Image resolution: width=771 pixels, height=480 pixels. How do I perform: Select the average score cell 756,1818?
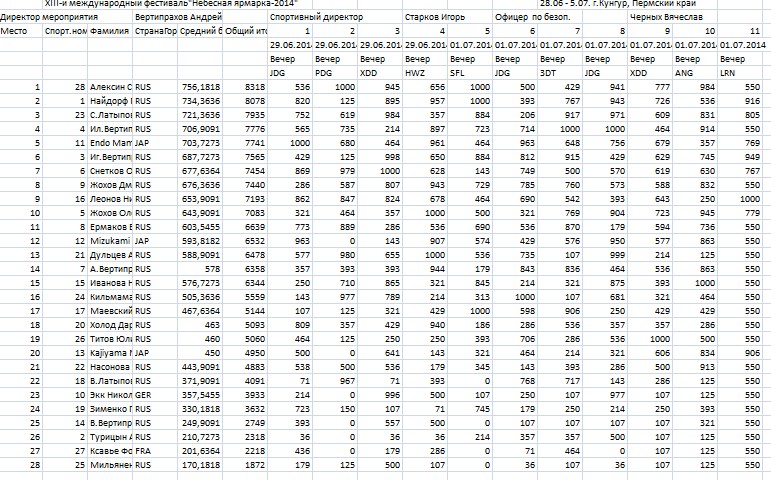coord(200,87)
